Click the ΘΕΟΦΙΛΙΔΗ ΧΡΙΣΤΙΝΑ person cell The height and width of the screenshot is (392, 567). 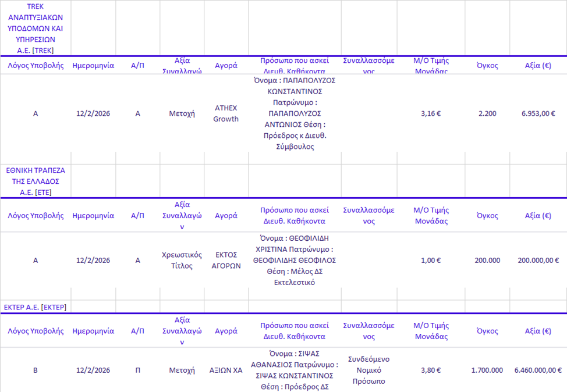295,260
